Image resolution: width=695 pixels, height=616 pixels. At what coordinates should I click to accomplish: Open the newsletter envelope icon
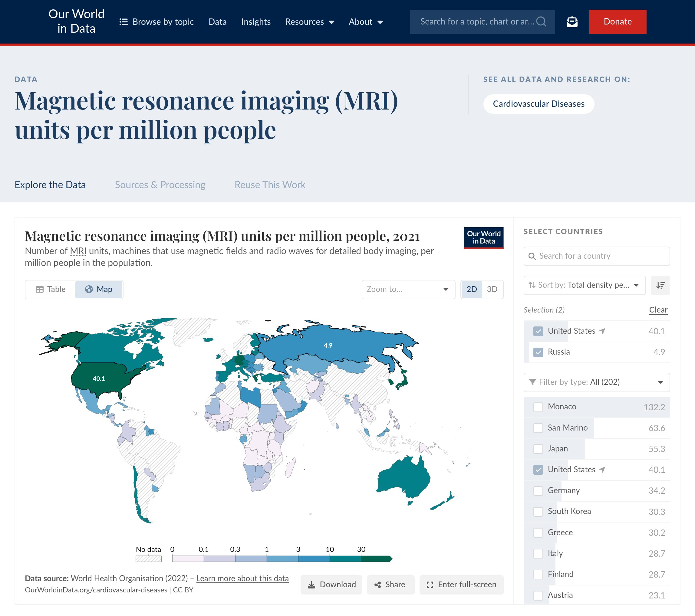[x=572, y=22]
